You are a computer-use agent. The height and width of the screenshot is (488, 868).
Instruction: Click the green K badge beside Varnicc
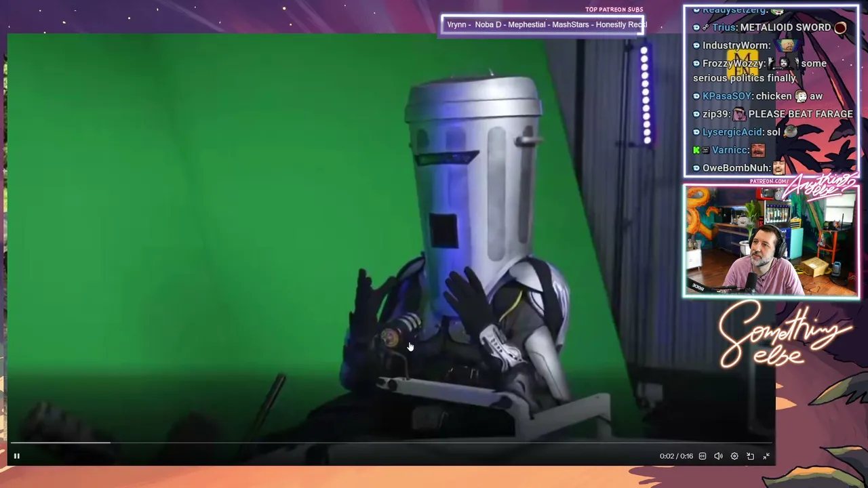tap(696, 150)
